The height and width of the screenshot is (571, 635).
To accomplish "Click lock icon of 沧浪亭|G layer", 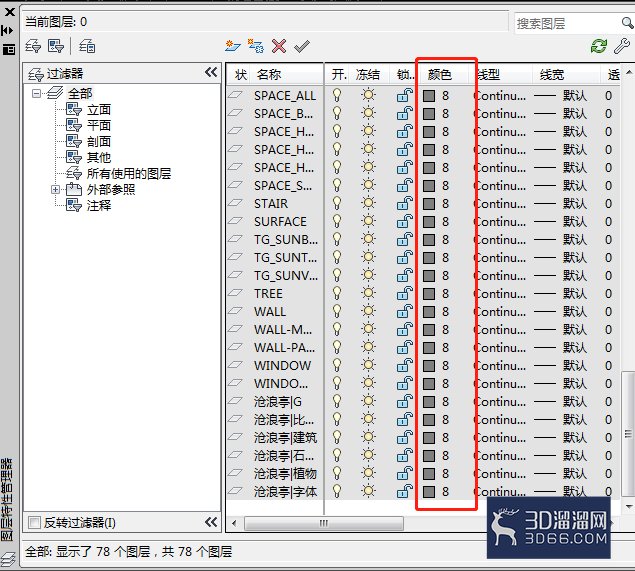I will click(x=404, y=401).
